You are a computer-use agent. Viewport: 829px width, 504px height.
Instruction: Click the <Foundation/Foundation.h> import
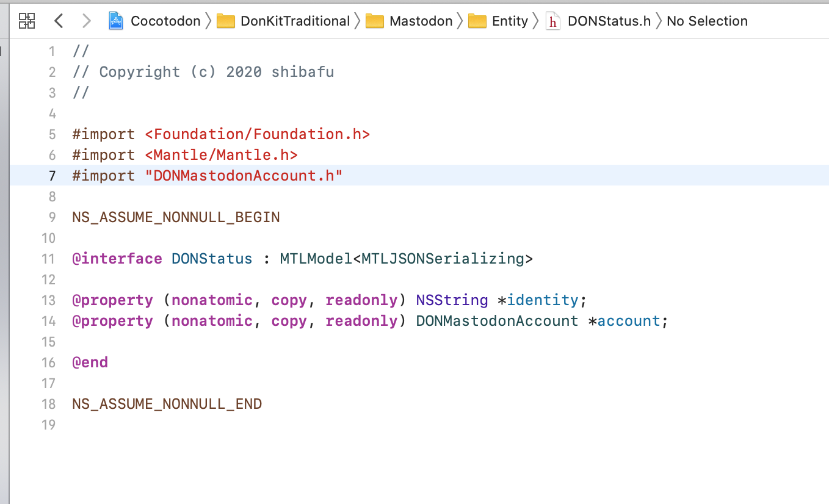click(x=257, y=134)
